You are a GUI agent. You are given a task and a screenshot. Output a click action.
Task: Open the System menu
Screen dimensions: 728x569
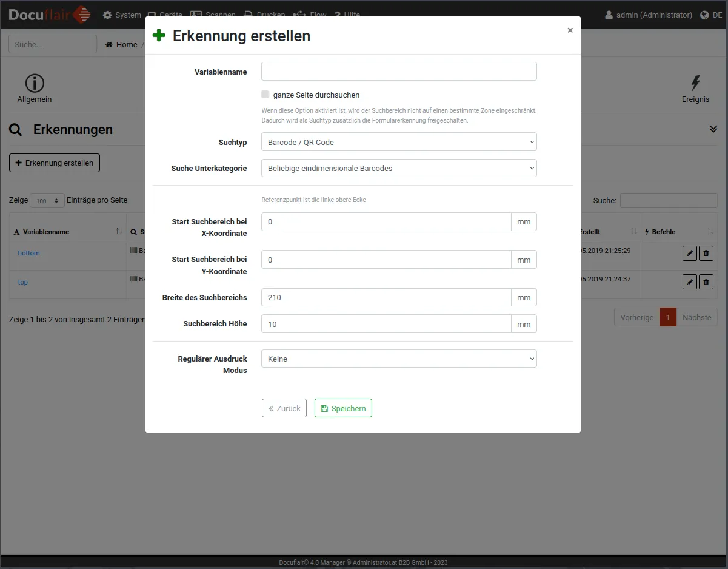[122, 15]
